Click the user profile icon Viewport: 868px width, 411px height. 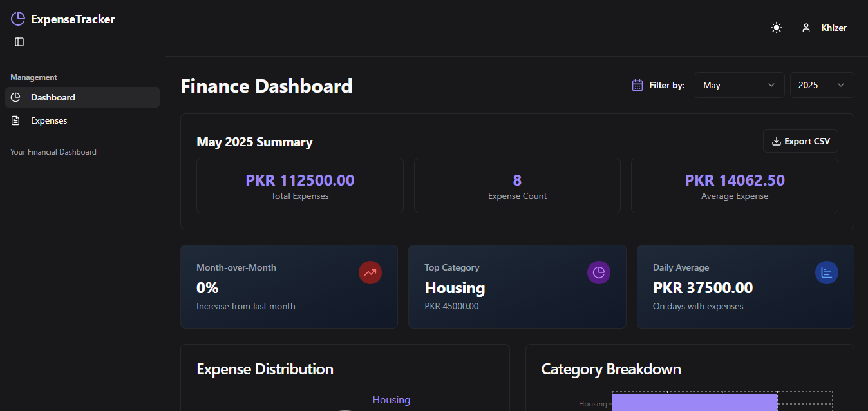(x=806, y=28)
